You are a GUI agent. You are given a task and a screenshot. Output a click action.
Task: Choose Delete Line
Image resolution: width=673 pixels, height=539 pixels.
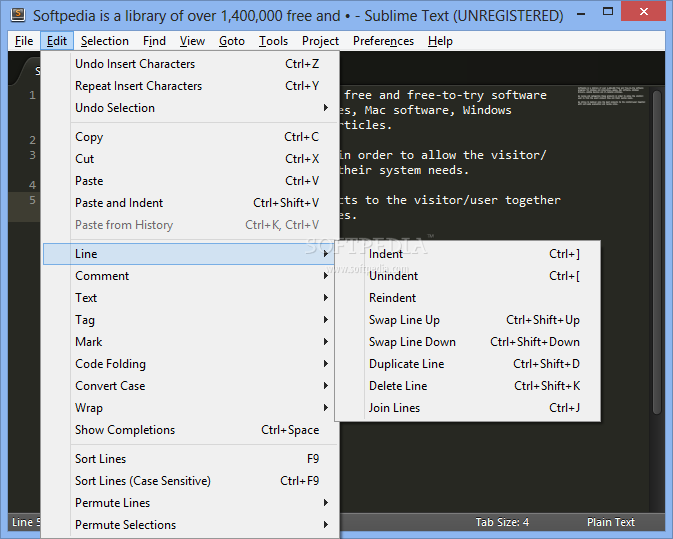[468, 386]
